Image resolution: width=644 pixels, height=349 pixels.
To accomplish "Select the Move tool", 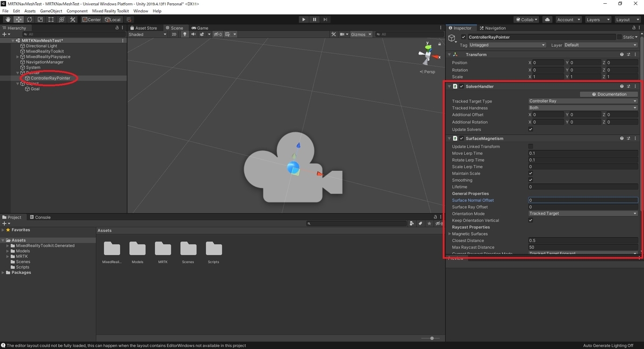I will 19,19.
